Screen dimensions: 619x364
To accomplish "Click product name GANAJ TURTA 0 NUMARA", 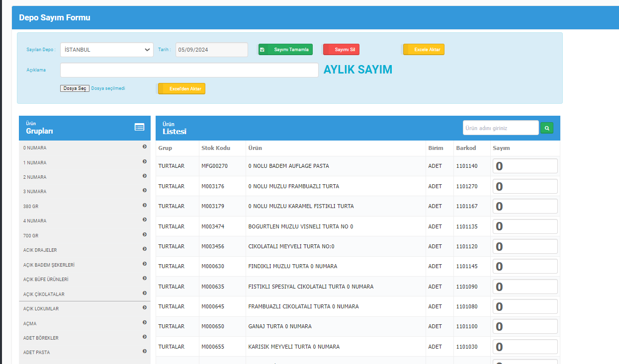I will [280, 326].
